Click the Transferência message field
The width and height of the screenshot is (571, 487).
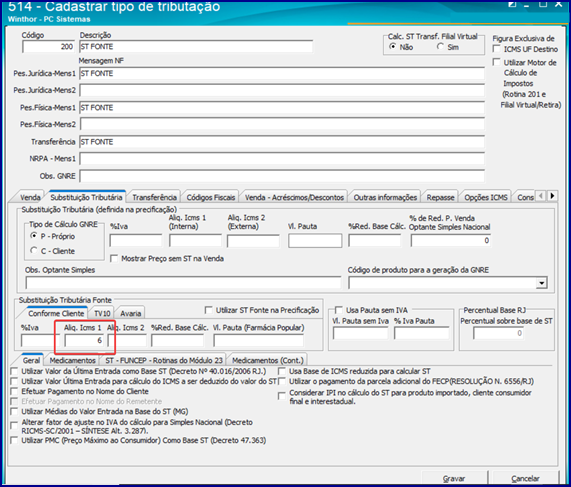[282, 142]
